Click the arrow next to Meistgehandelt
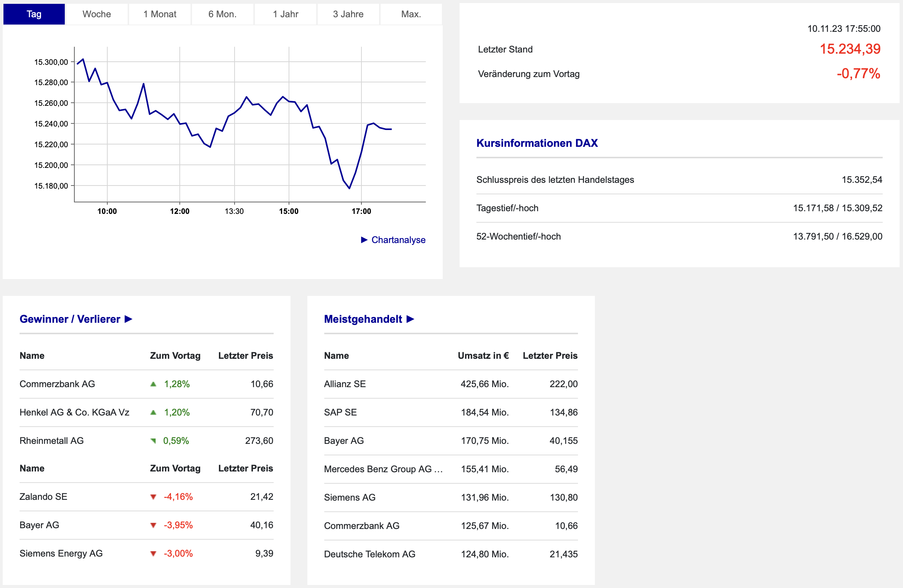This screenshot has height=588, width=903. click(410, 319)
